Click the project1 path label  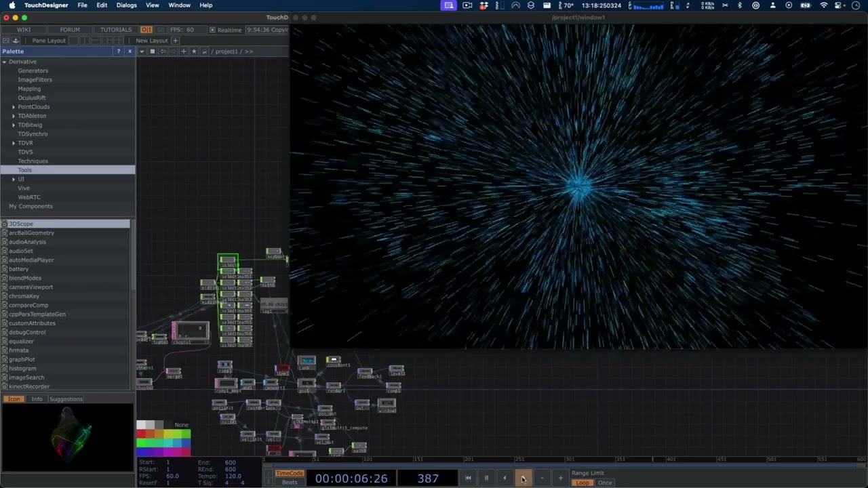pos(226,52)
